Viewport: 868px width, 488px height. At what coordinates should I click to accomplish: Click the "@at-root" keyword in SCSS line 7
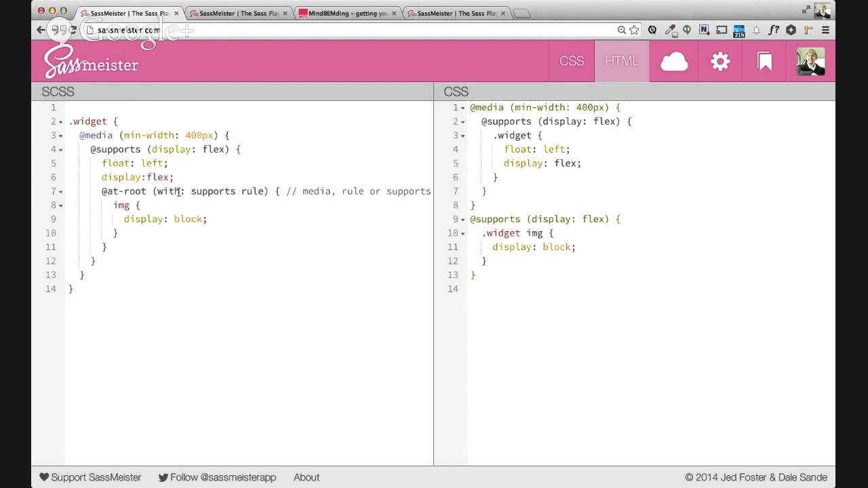click(x=124, y=191)
